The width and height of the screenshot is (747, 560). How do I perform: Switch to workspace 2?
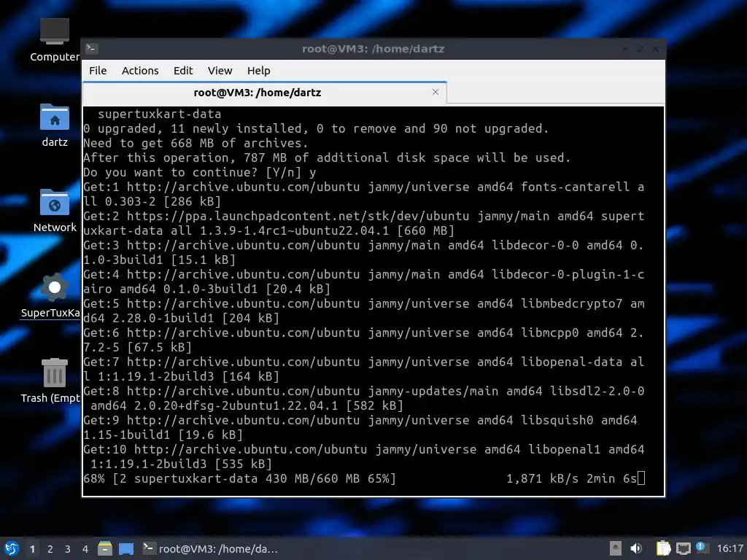50,549
